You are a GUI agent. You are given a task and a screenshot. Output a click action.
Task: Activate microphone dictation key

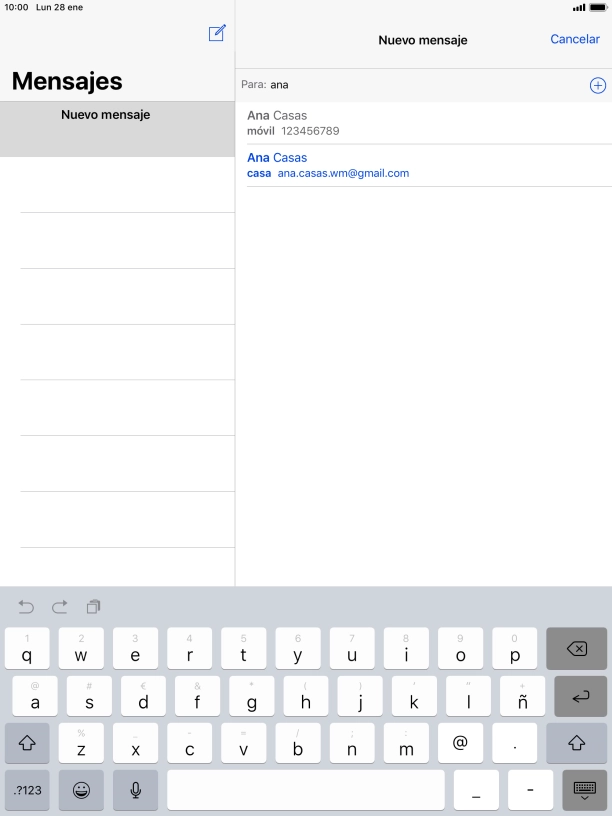click(135, 790)
